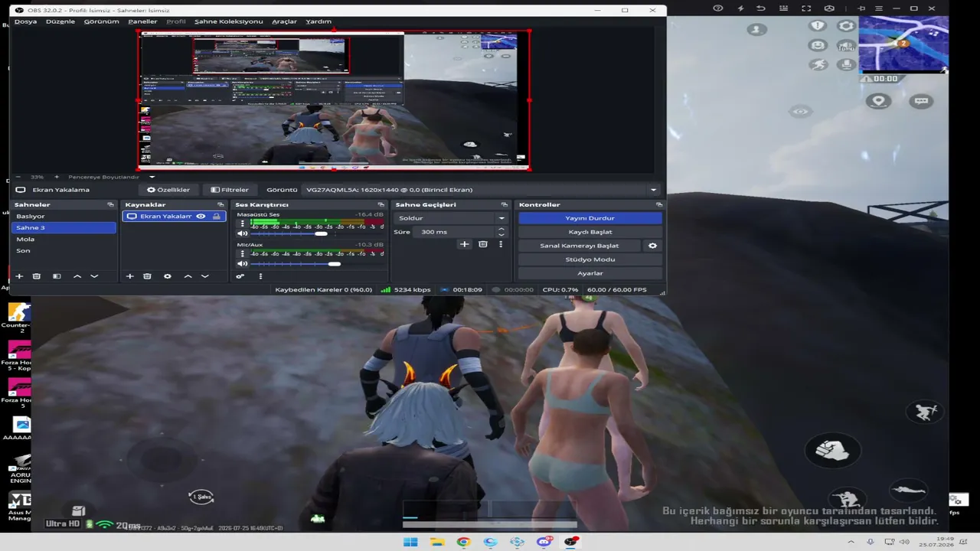Viewport: 980px width, 551px height.
Task: Open Mic/Aux channel options menu
Action: click(x=243, y=254)
